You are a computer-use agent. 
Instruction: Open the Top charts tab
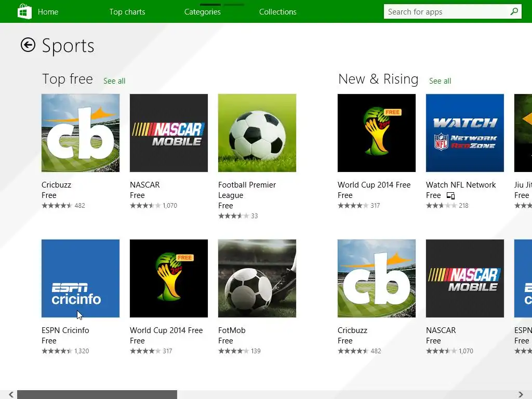[x=127, y=12]
